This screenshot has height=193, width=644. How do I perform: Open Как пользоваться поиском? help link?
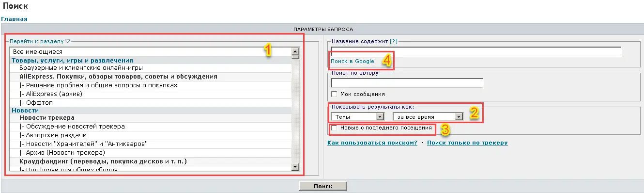coord(372,143)
